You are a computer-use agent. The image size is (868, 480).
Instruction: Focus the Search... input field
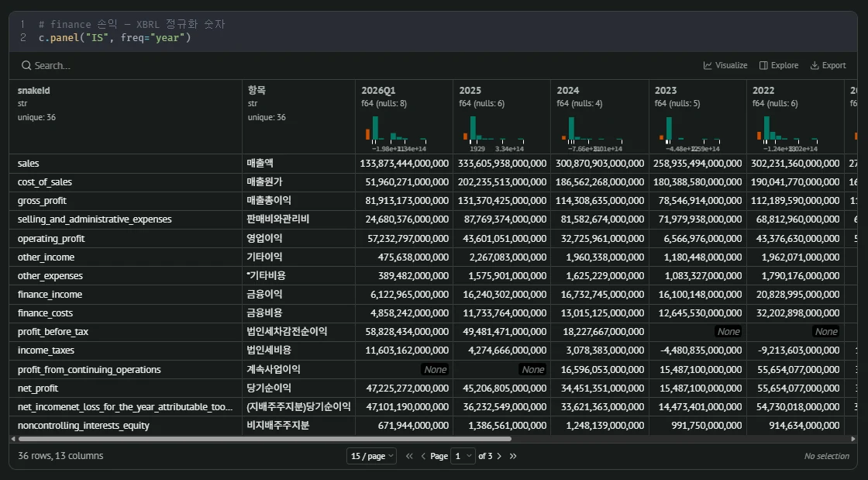pyautogui.click(x=53, y=65)
